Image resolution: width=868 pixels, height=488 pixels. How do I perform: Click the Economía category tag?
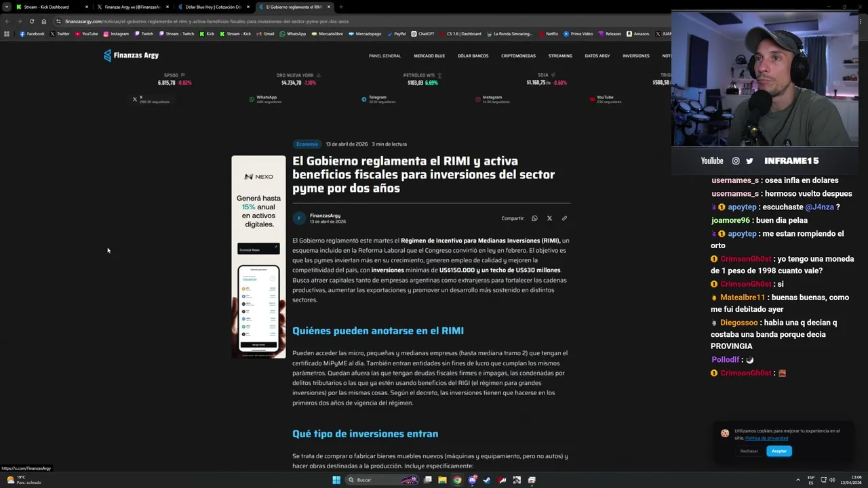point(307,144)
